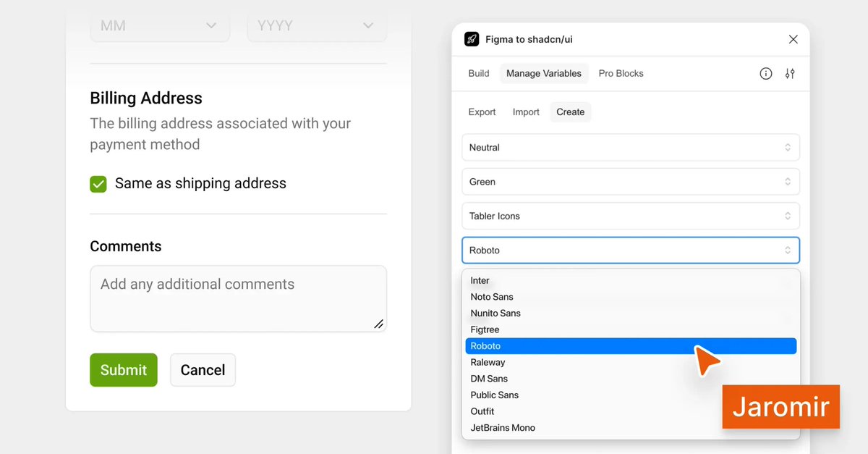The image size is (868, 454).
Task: Close the Figma to shadcn/ui plugin window
Action: tap(793, 39)
